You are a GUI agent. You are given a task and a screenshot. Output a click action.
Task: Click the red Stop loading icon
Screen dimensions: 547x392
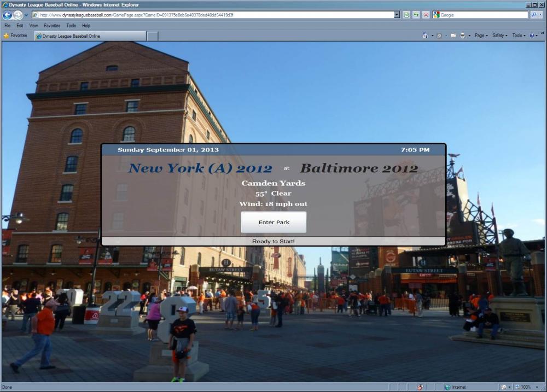(426, 15)
